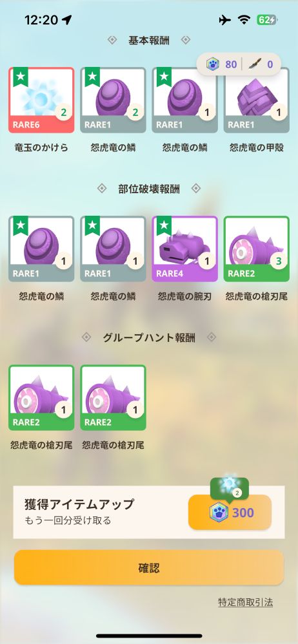Select second 怨虎竜の槍刃尾 group hunt reward
The height and width of the screenshot is (644, 298).
[113, 397]
